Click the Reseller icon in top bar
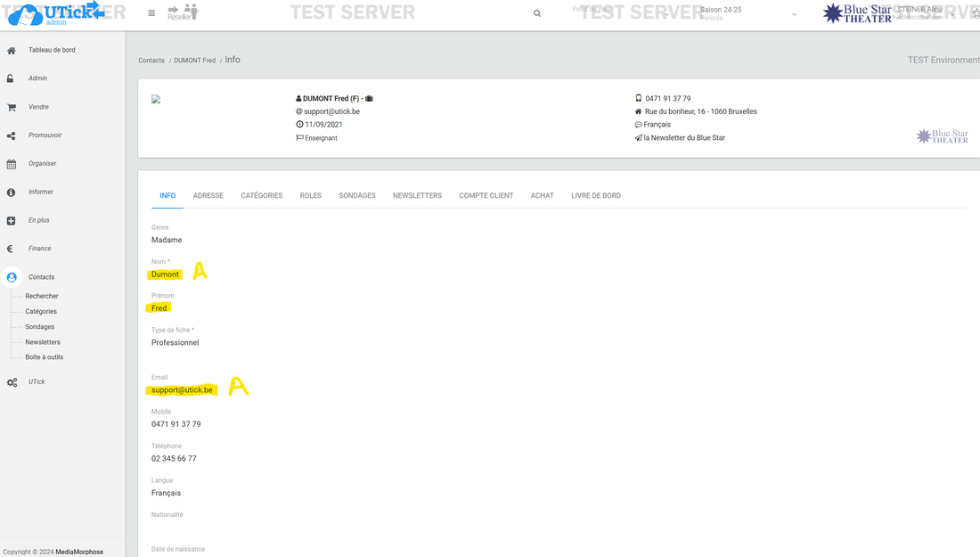Viewport: 980px width, 557px height. (x=183, y=12)
